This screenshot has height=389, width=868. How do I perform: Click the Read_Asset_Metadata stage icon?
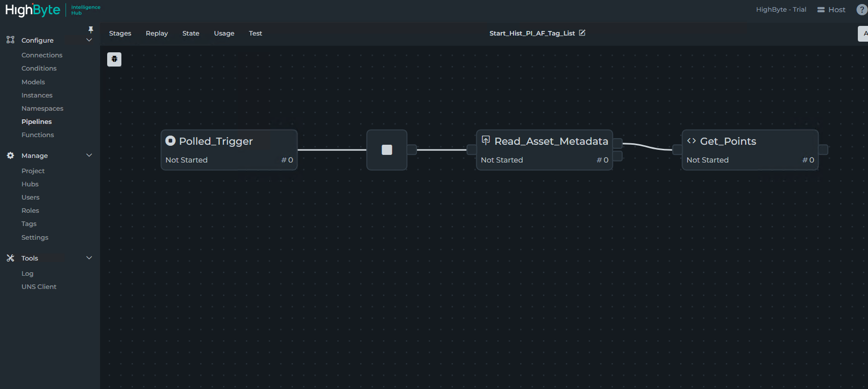(x=486, y=141)
